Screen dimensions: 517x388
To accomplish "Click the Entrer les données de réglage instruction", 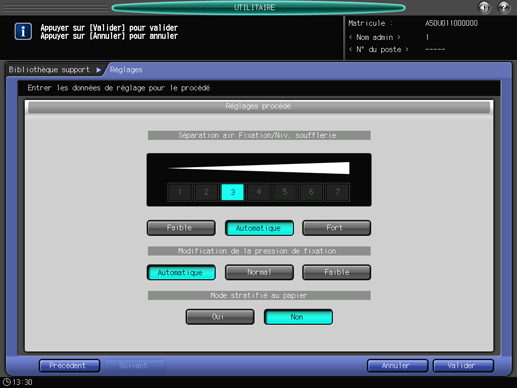I will coord(119,88).
